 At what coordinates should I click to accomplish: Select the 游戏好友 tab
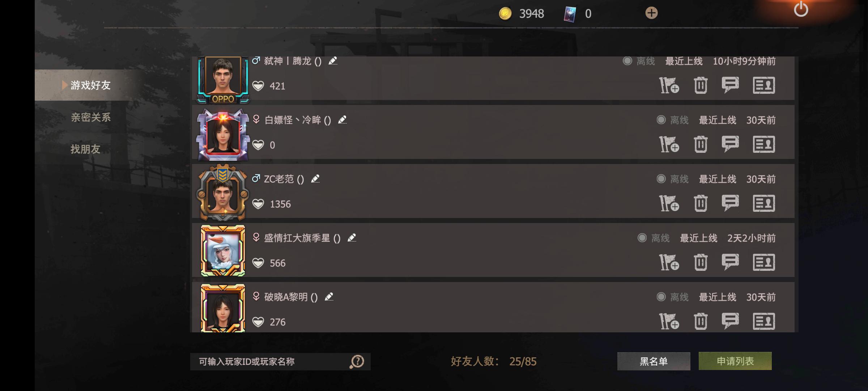point(90,85)
